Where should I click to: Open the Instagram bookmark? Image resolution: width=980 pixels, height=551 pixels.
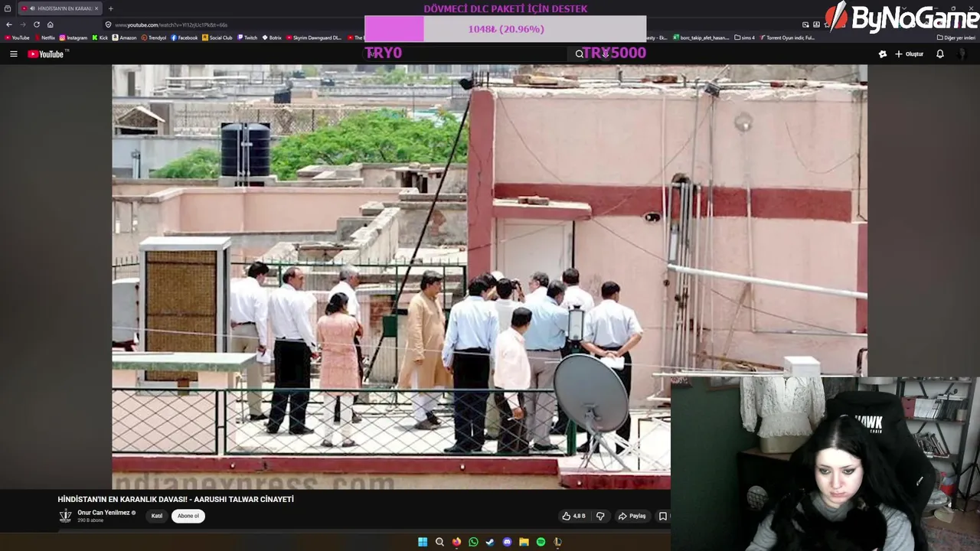[73, 37]
